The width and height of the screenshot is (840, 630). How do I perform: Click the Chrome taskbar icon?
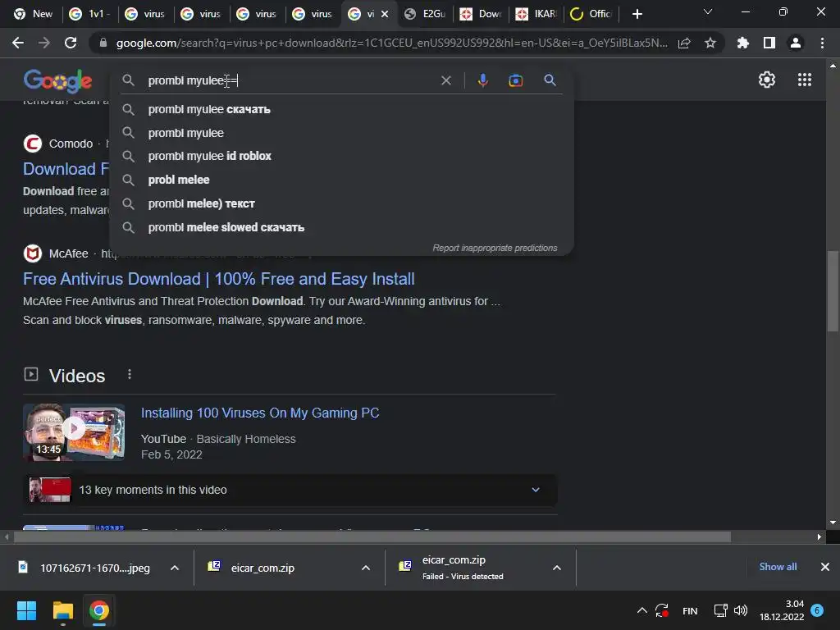pos(99,610)
